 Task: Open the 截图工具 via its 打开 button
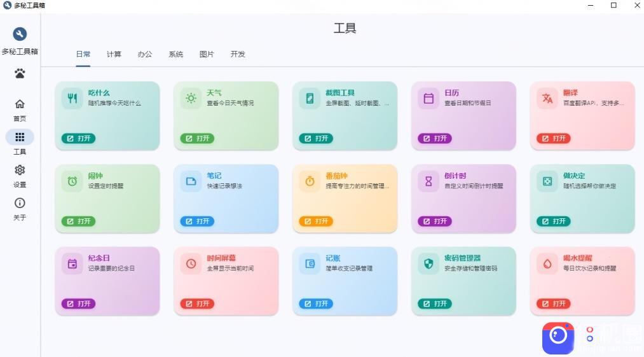316,139
